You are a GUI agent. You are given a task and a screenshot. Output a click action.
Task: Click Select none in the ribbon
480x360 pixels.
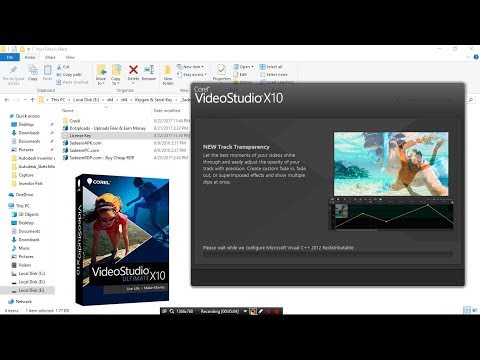(x=273, y=75)
